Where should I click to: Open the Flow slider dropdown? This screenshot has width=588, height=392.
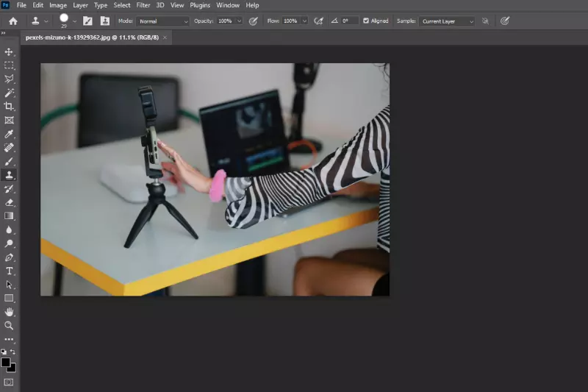click(x=304, y=21)
